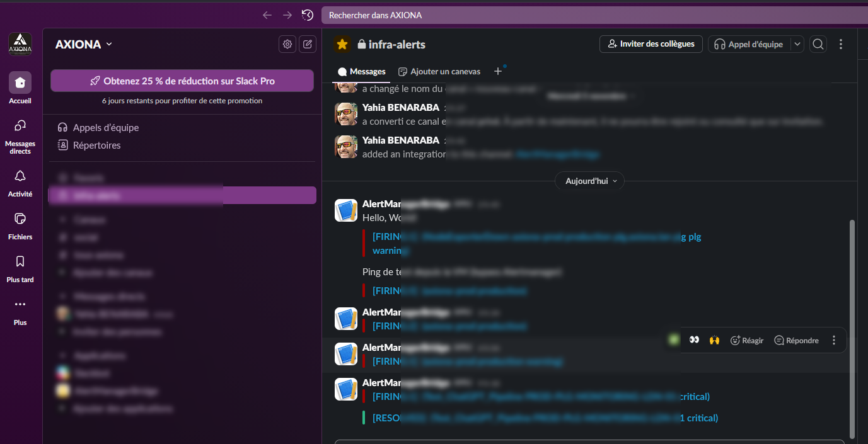Image resolution: width=868 pixels, height=444 pixels.
Task: Open the Appel d'équipe dropdown chevron
Action: click(x=797, y=44)
